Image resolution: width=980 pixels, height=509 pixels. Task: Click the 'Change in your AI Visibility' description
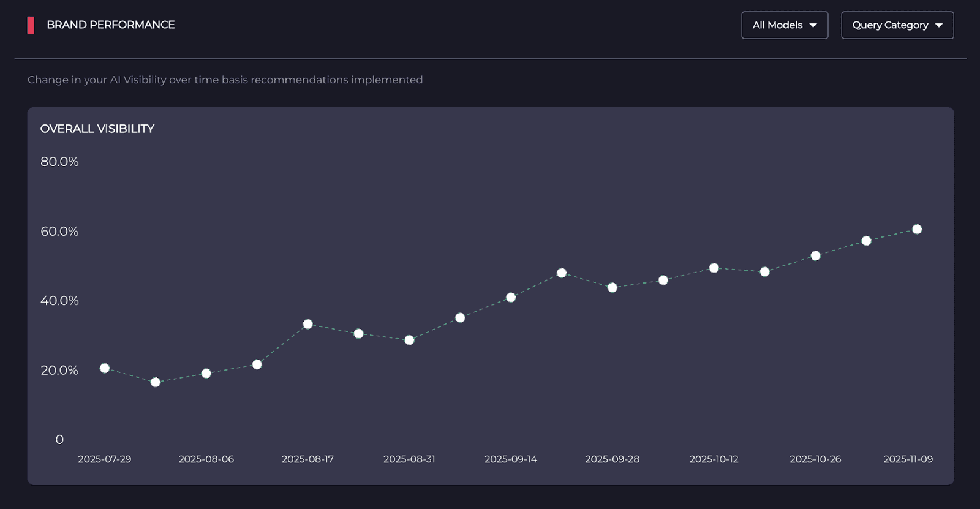point(225,80)
